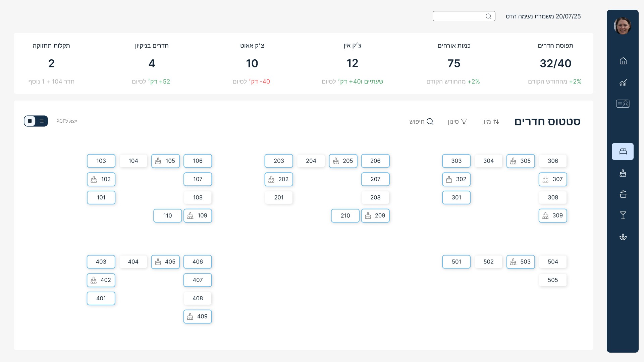This screenshot has height=362, width=644.
Task: Open the bar cocktail glass icon
Action: coord(623,215)
